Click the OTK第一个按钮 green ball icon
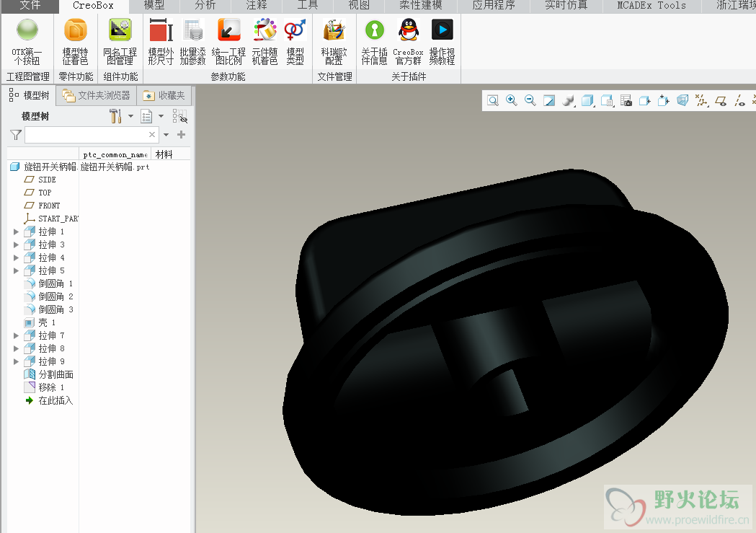The image size is (756, 533). pos(27,30)
